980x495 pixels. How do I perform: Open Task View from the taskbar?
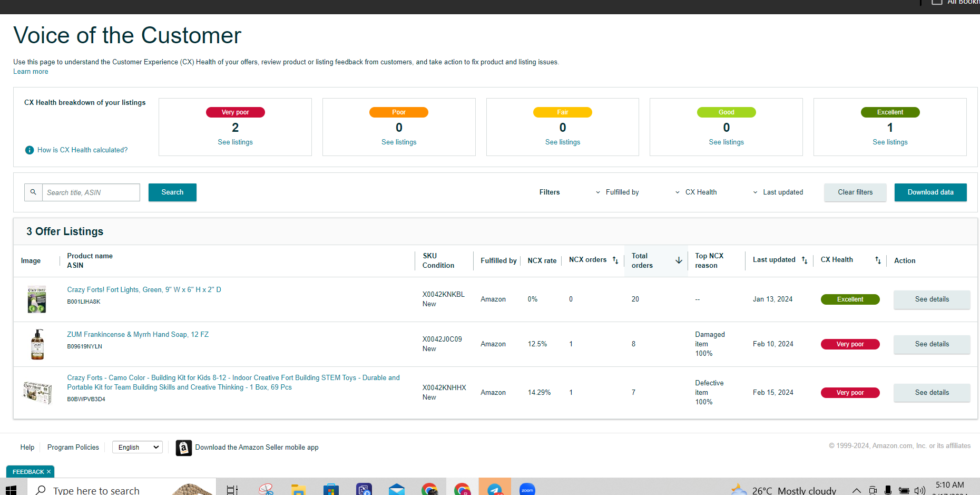(232, 490)
